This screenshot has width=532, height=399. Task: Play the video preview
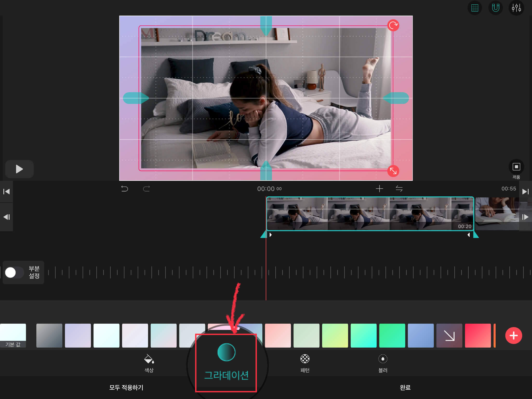pyautogui.click(x=19, y=169)
